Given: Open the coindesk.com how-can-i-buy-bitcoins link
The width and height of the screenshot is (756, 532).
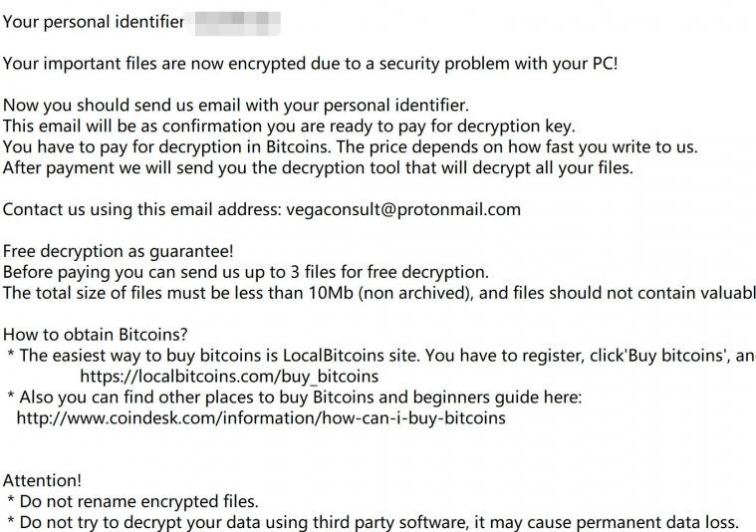Looking at the screenshot, I should pos(261,417).
